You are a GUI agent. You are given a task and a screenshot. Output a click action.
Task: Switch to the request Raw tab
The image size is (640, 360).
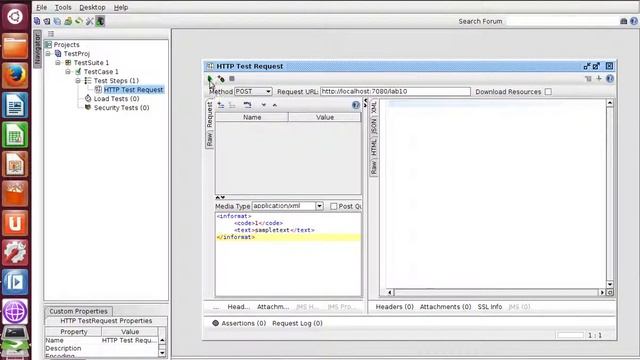(x=209, y=140)
